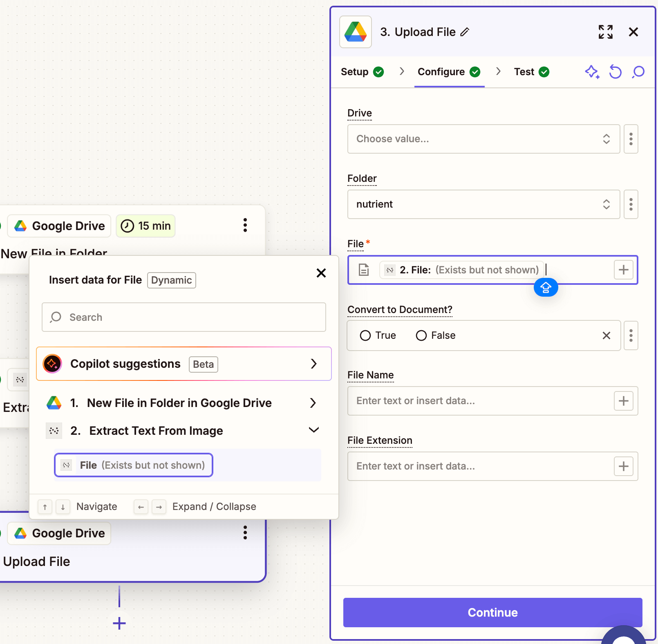Open the three-dot menu beside Folder field

(x=631, y=204)
